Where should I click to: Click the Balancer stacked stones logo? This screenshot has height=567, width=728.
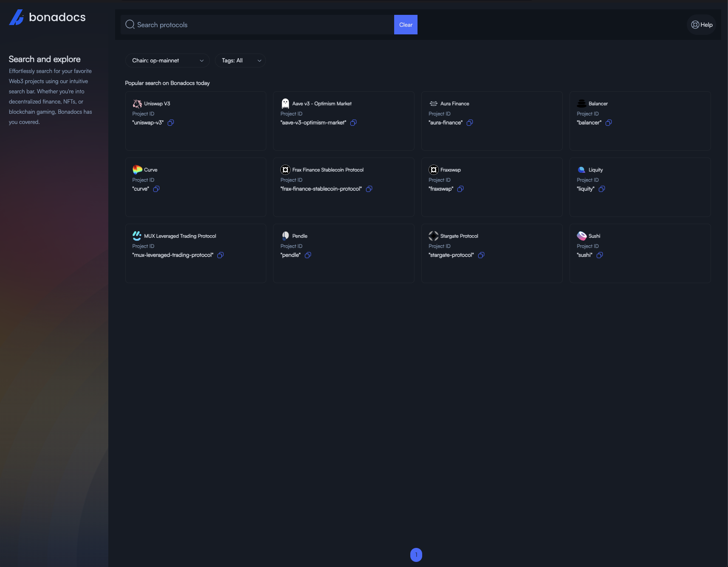582,104
